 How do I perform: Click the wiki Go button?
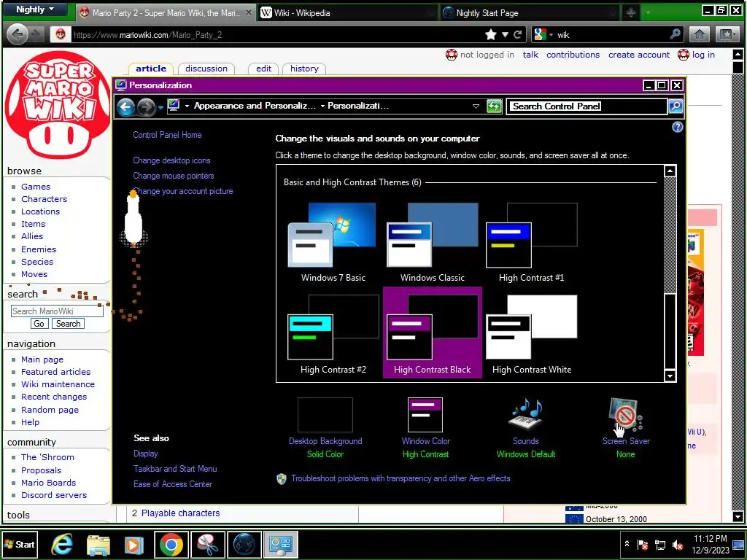click(39, 324)
